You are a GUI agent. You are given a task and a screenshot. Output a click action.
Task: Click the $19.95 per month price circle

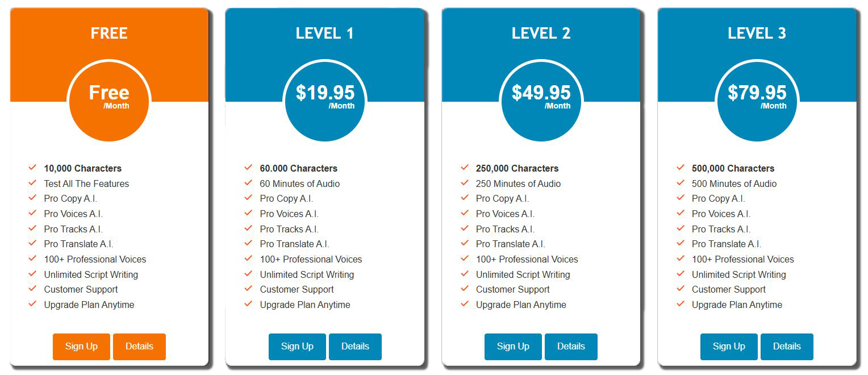click(325, 101)
